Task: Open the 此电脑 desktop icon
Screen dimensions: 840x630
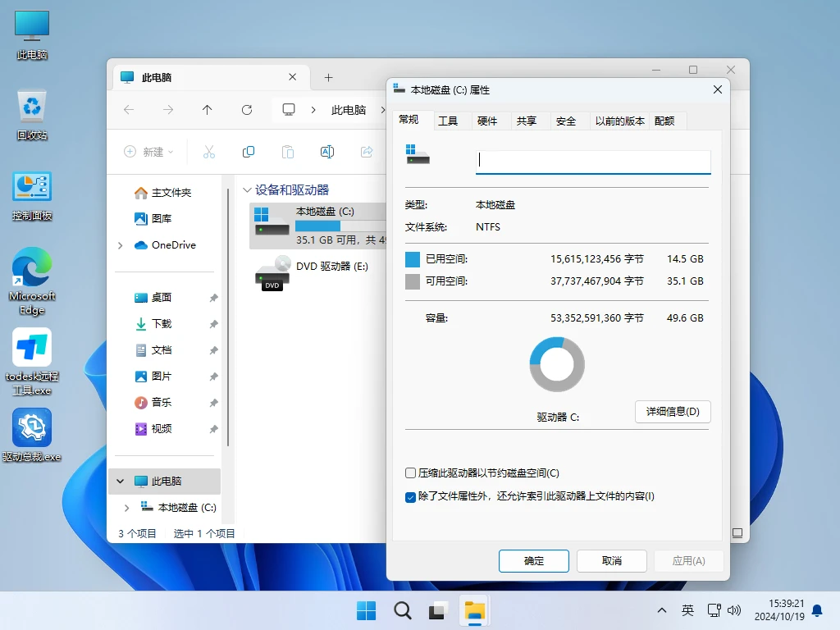Action: click(32, 34)
